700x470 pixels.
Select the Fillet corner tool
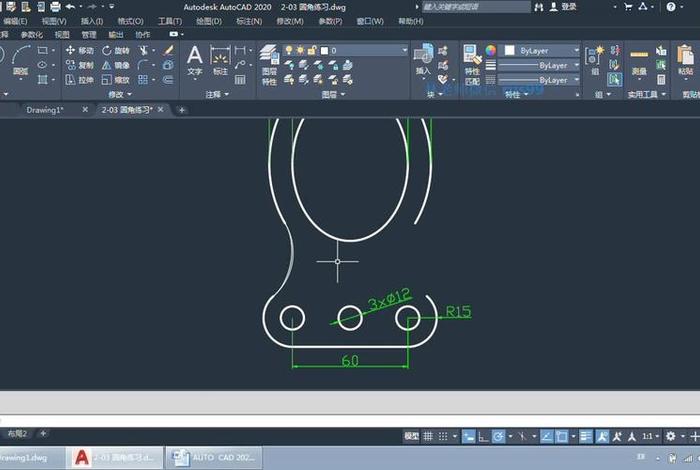[143, 65]
